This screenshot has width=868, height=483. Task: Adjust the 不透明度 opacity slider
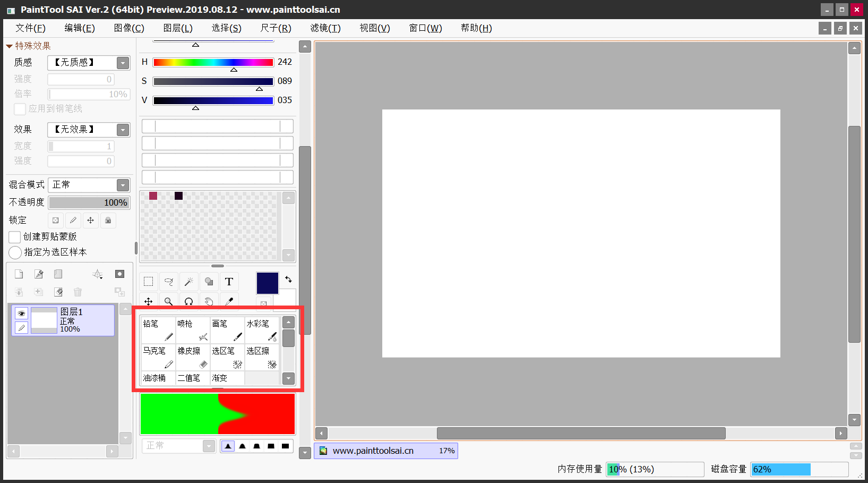click(x=89, y=202)
